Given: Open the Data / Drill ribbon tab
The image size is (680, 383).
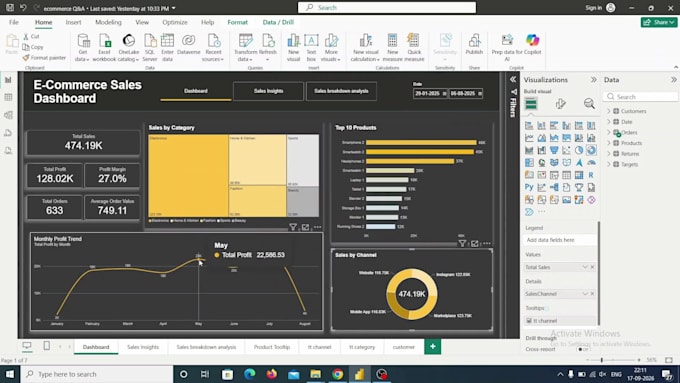Looking at the screenshot, I should click(278, 22).
